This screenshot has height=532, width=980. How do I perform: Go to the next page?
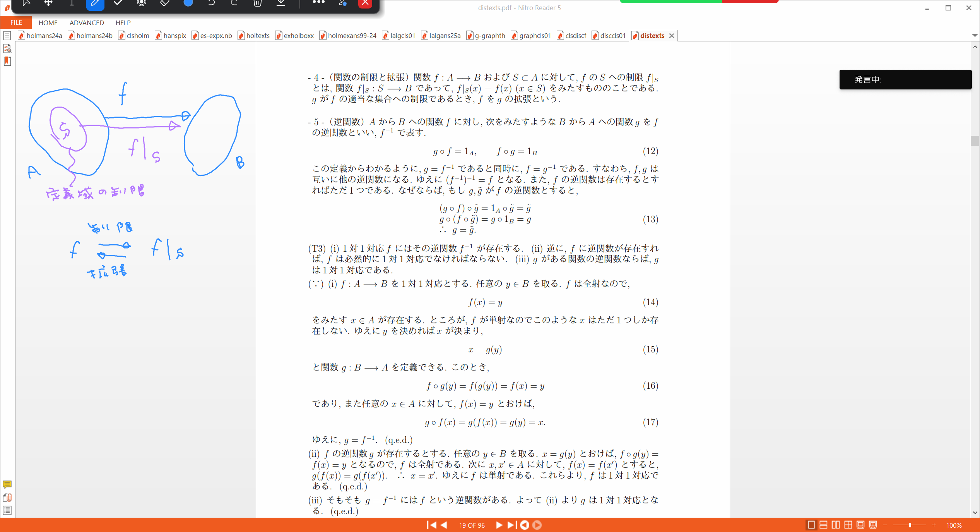tap(499, 525)
